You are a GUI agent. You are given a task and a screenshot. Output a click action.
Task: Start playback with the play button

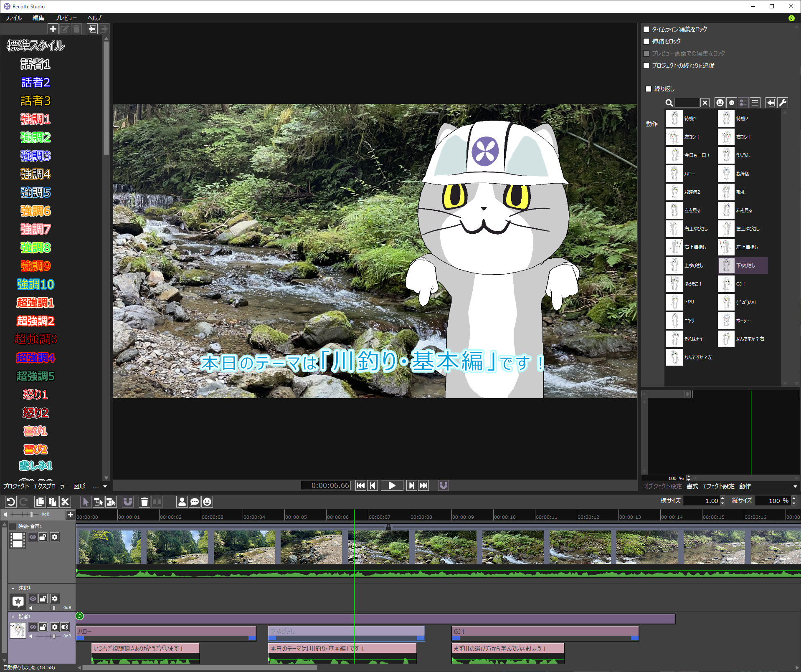coord(392,485)
